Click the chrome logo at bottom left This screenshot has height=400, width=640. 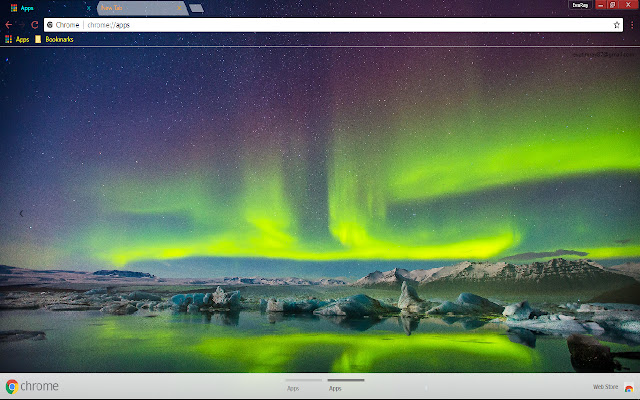pyautogui.click(x=32, y=386)
